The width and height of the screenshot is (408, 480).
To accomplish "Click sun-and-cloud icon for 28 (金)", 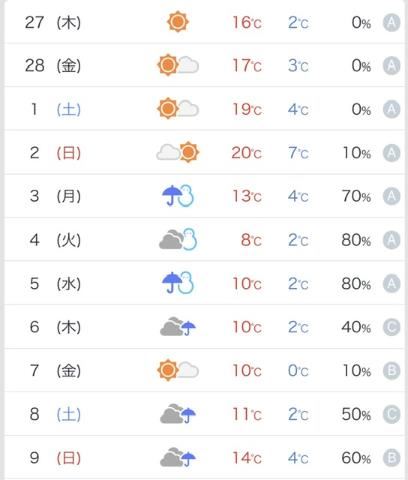I will tap(178, 65).
